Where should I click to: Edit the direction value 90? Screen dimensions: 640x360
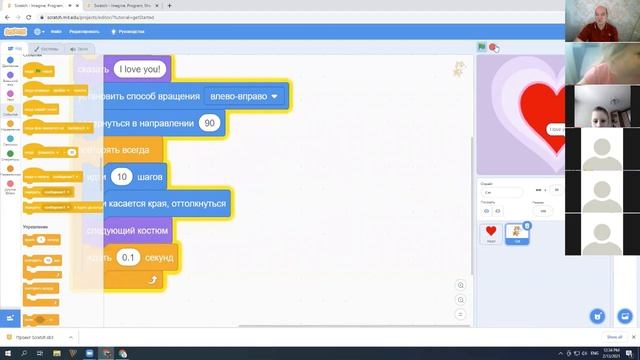pos(209,123)
